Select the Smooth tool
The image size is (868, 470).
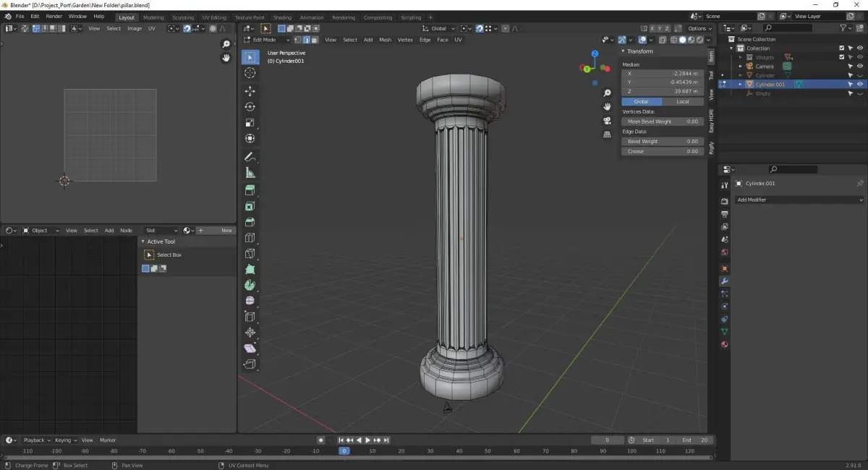click(250, 301)
